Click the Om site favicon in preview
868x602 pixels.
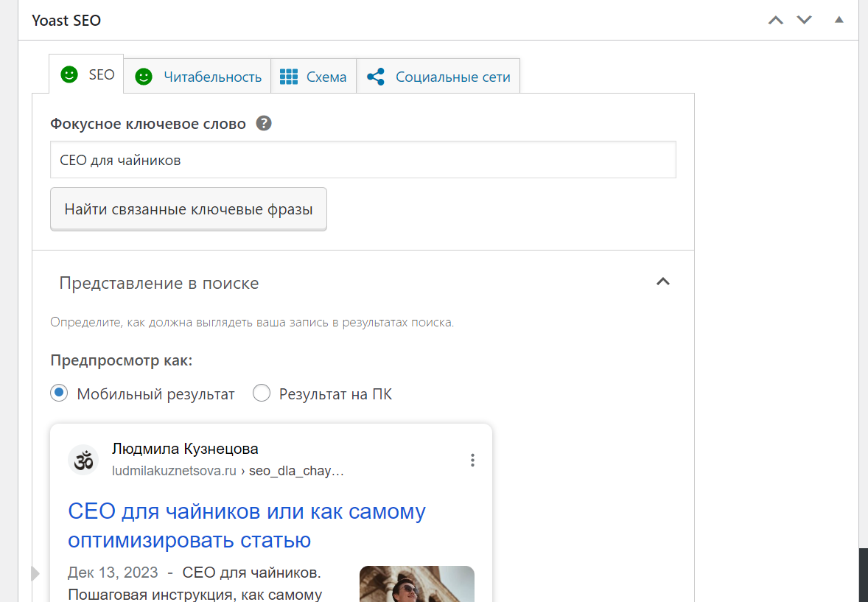[83, 460]
